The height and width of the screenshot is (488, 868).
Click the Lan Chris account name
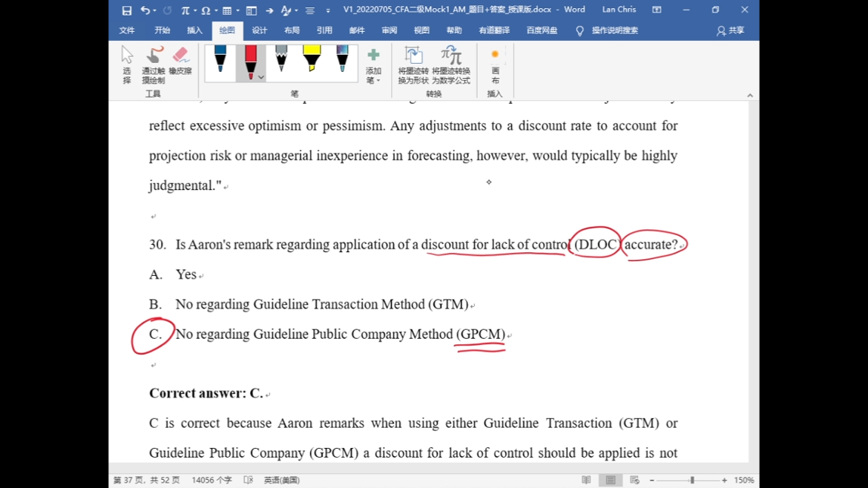click(619, 10)
